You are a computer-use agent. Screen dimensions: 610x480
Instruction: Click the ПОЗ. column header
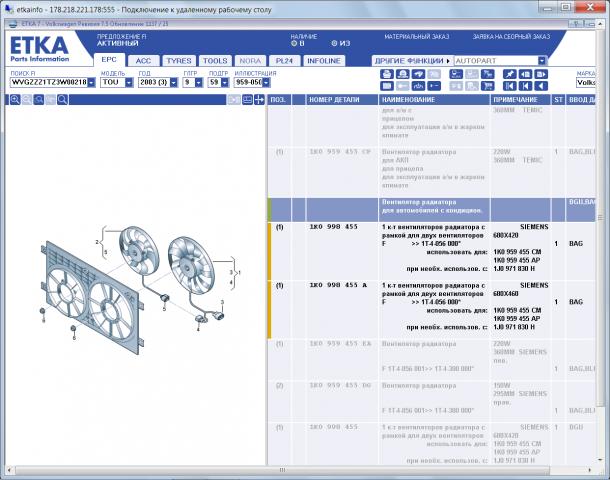(x=279, y=100)
